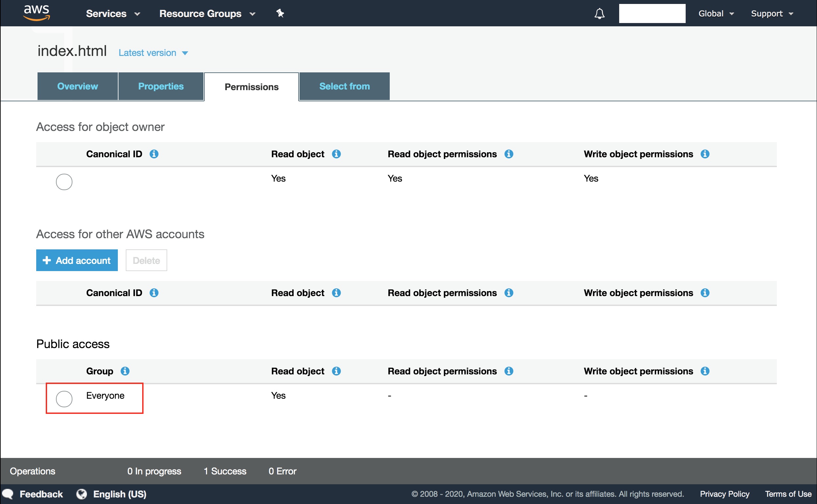Go to the AWS console home logo

click(37, 13)
